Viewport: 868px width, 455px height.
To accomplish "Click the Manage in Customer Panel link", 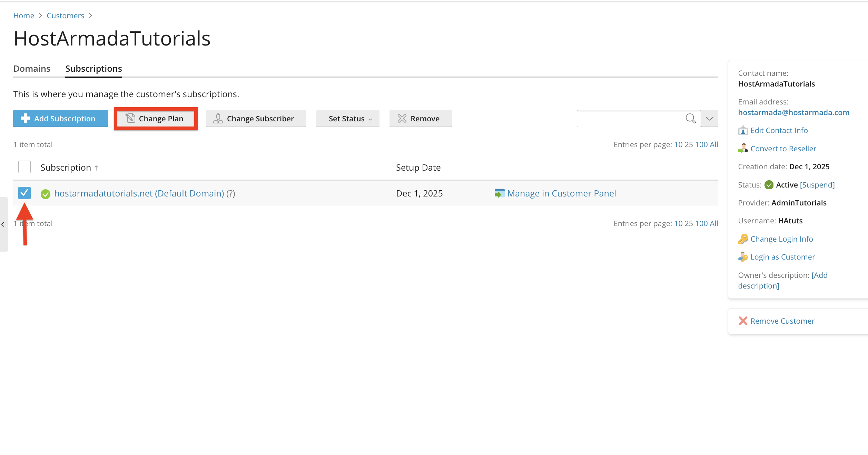I will (x=561, y=193).
